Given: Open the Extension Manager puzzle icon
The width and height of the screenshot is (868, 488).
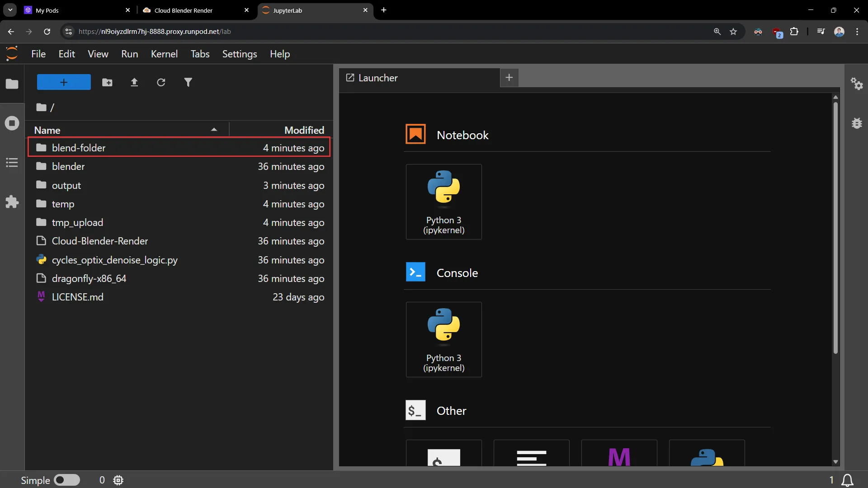Looking at the screenshot, I should [x=12, y=202].
